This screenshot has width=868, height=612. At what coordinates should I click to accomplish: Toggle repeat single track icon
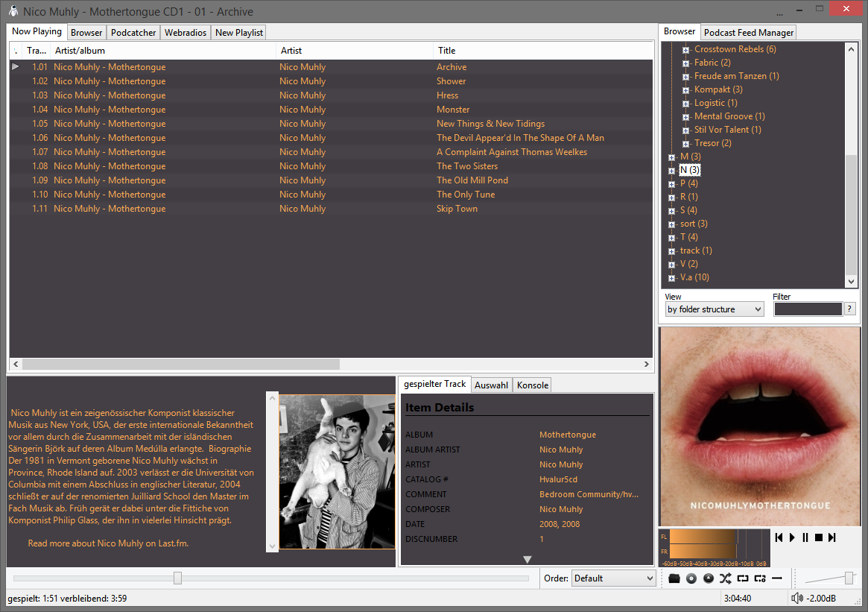(760, 578)
